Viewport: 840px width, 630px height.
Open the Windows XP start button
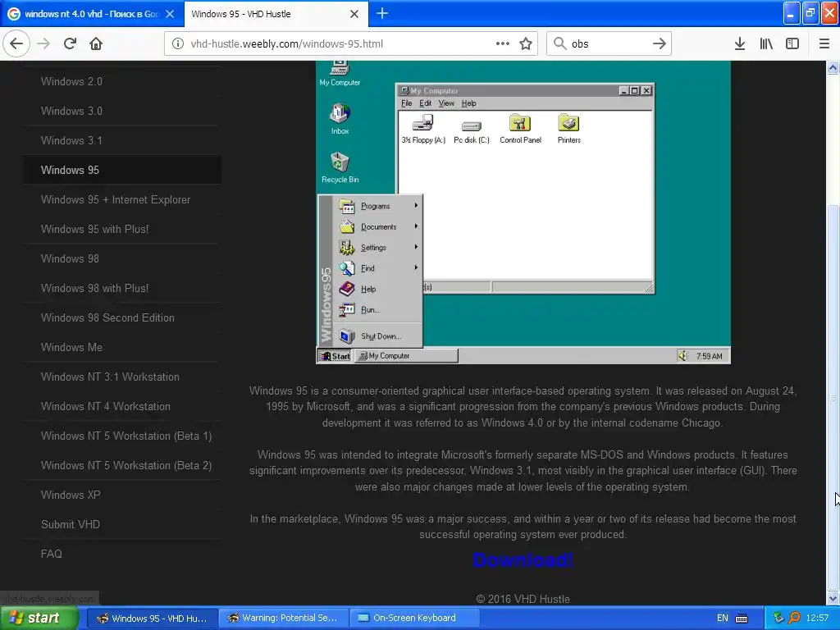coord(39,618)
